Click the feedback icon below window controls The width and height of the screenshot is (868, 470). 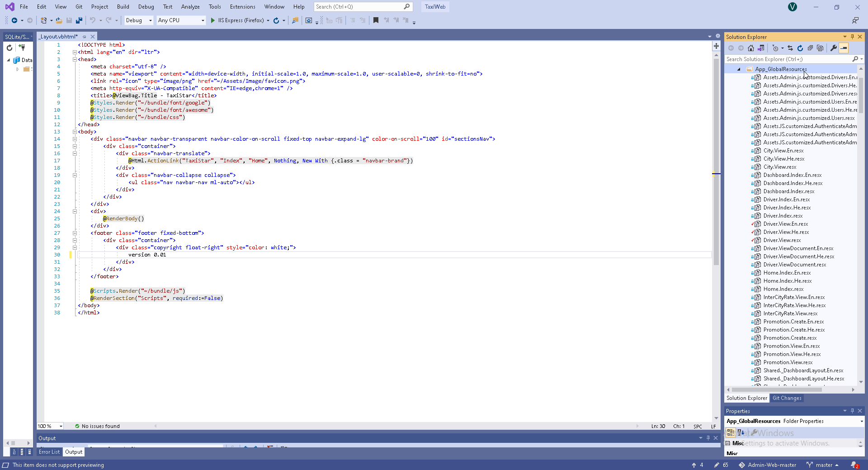[x=855, y=20]
